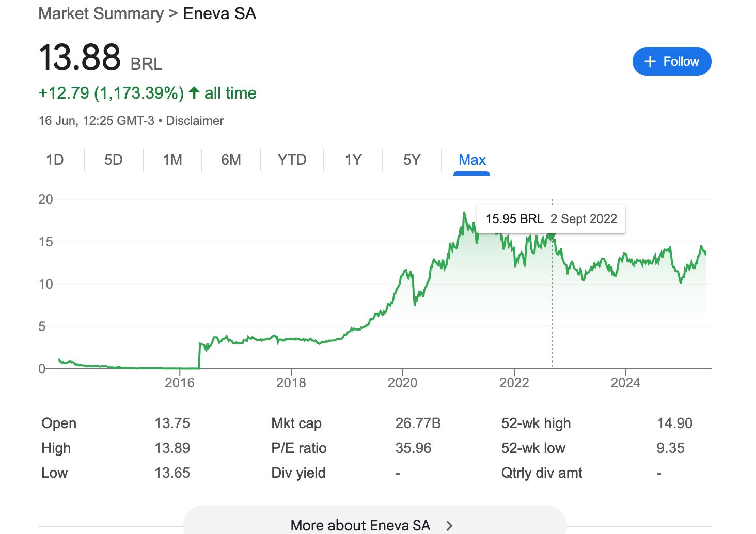The image size is (756, 534).
Task: Click the 20 y-axis label
Action: coord(45,199)
